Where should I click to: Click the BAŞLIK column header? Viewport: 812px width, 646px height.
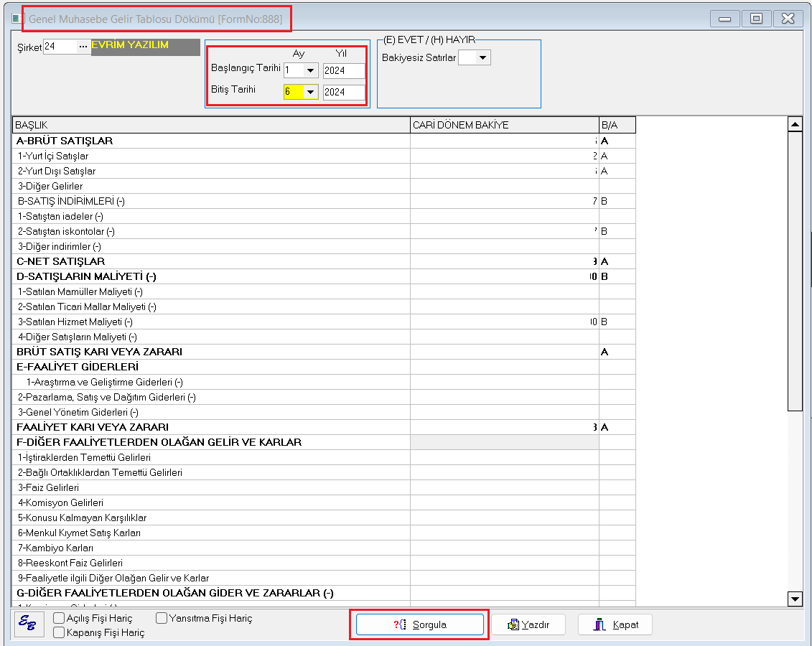pyautogui.click(x=211, y=125)
